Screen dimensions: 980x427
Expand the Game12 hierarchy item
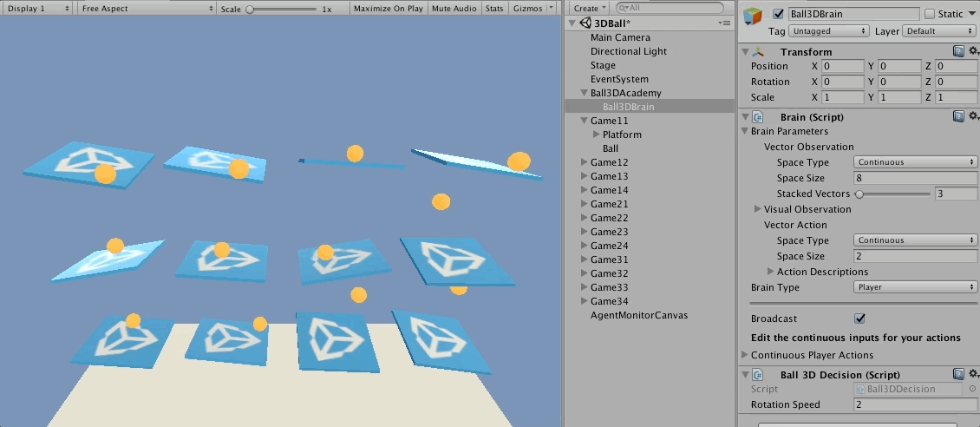tap(585, 162)
